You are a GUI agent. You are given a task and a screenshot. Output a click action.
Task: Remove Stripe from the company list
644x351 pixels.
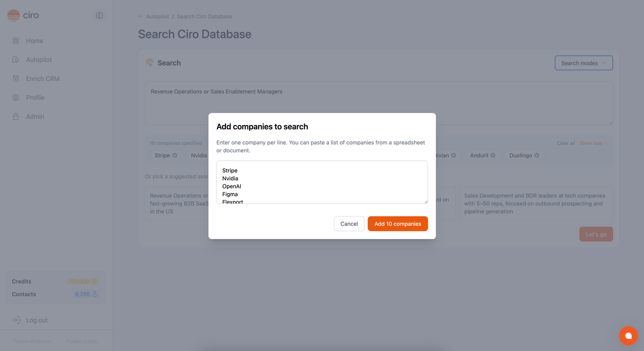point(174,155)
